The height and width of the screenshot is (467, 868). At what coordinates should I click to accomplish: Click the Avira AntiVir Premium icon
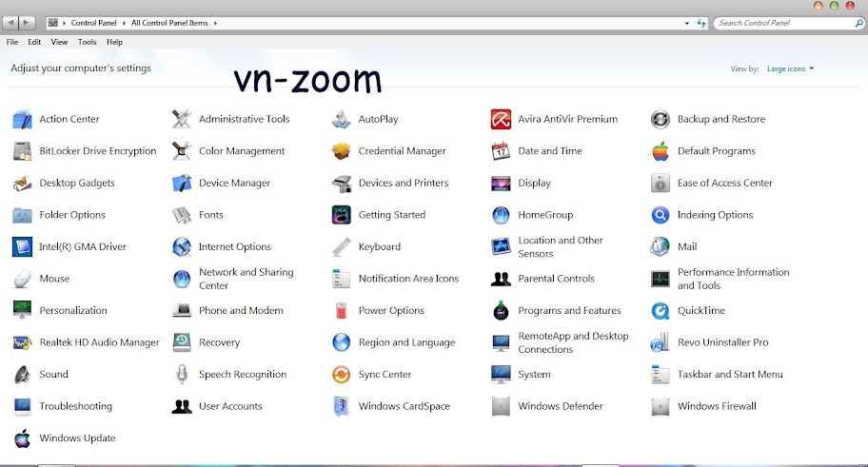(x=501, y=119)
